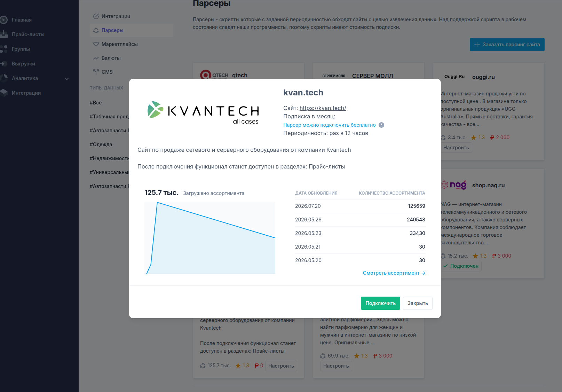
Task: Click the Маркетплейсы heart icon
Action: [96, 44]
